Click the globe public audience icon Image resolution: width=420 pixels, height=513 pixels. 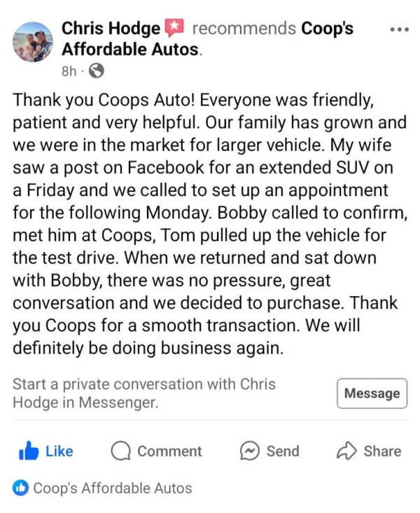97,71
